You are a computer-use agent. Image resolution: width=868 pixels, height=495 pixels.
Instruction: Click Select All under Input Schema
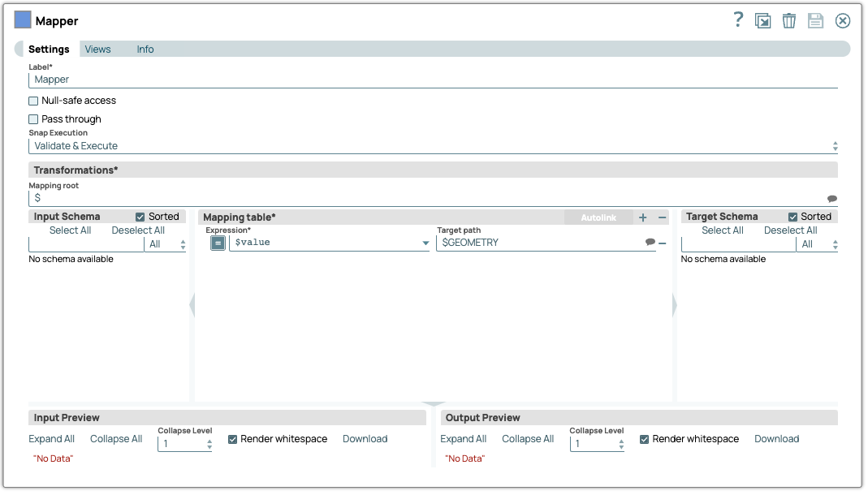click(70, 230)
